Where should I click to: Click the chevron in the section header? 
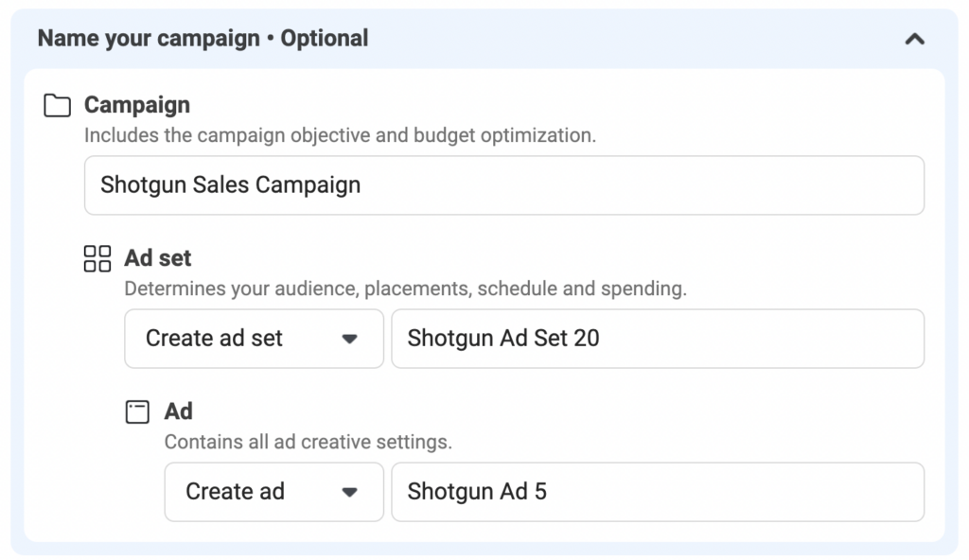pos(914,39)
